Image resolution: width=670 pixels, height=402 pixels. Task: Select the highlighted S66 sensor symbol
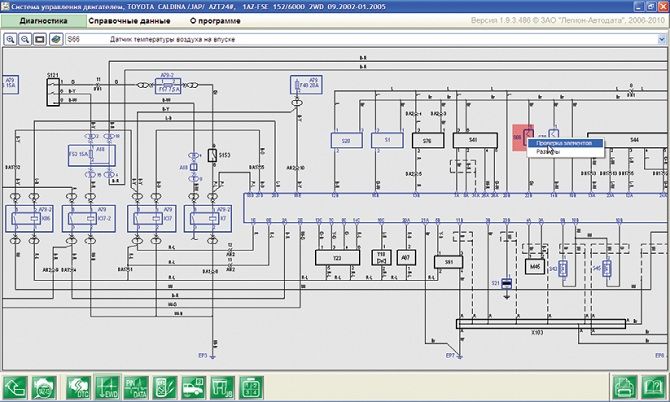tap(523, 138)
